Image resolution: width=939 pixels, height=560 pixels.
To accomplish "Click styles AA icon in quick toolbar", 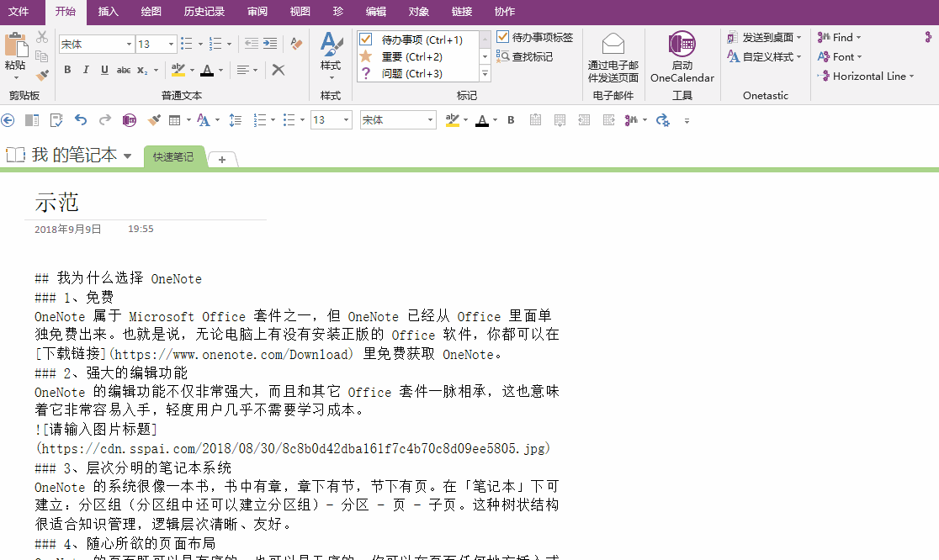I will (x=204, y=120).
